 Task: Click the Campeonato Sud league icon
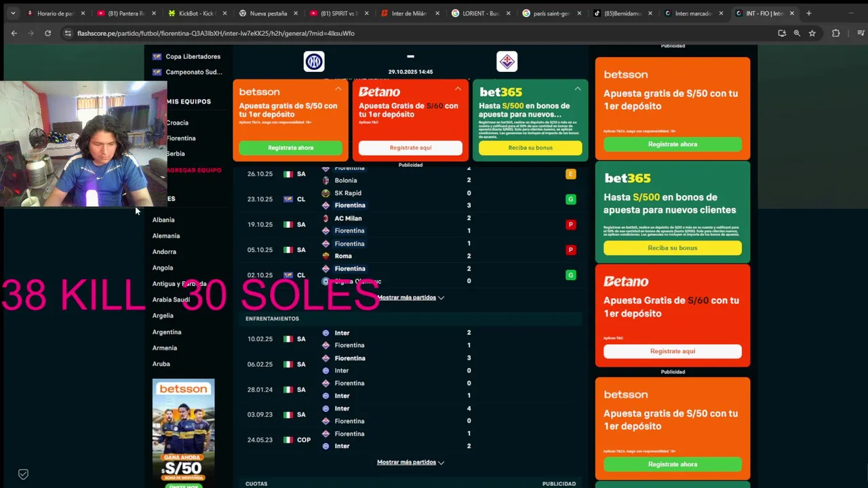[157, 72]
